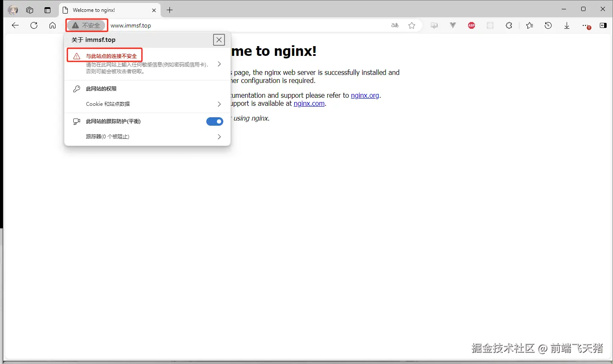Add page to favorites star icon
Screen dimensions: 613x364
(x=412, y=25)
